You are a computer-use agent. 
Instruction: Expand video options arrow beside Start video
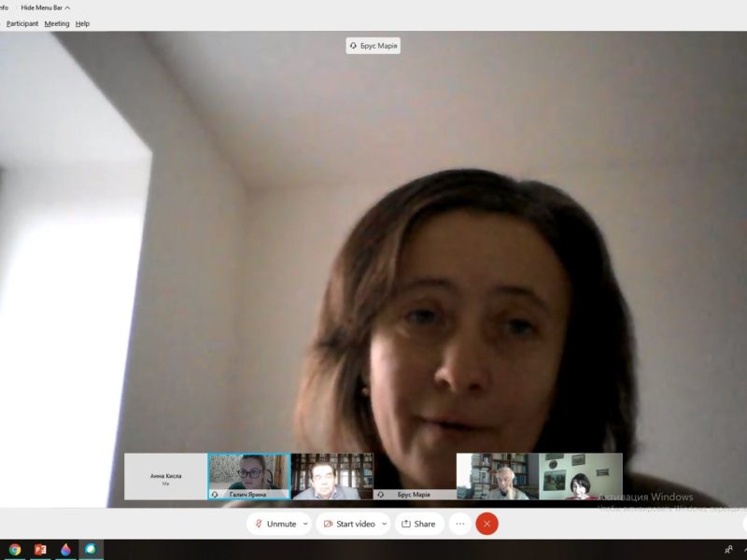coord(383,524)
